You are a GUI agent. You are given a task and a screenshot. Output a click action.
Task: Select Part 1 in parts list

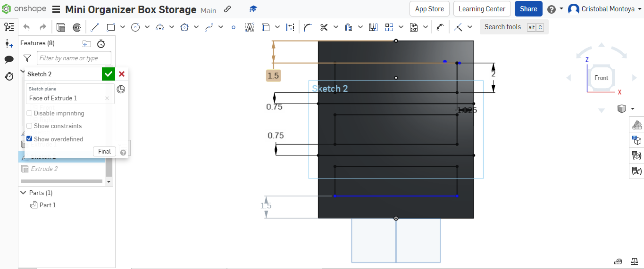[x=48, y=205]
